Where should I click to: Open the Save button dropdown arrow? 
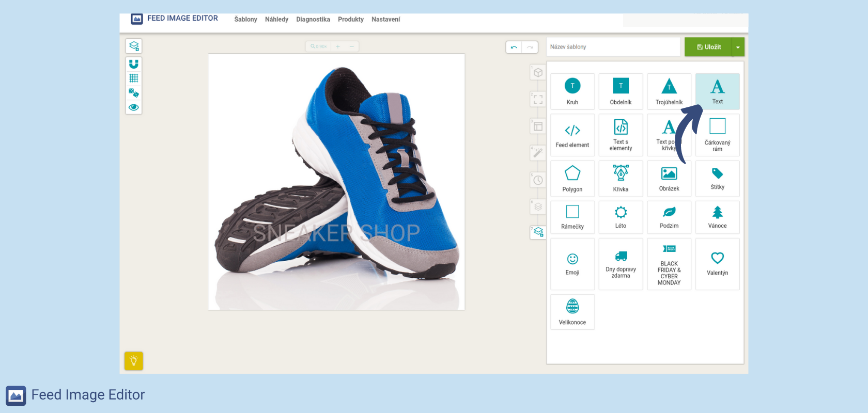coord(738,47)
